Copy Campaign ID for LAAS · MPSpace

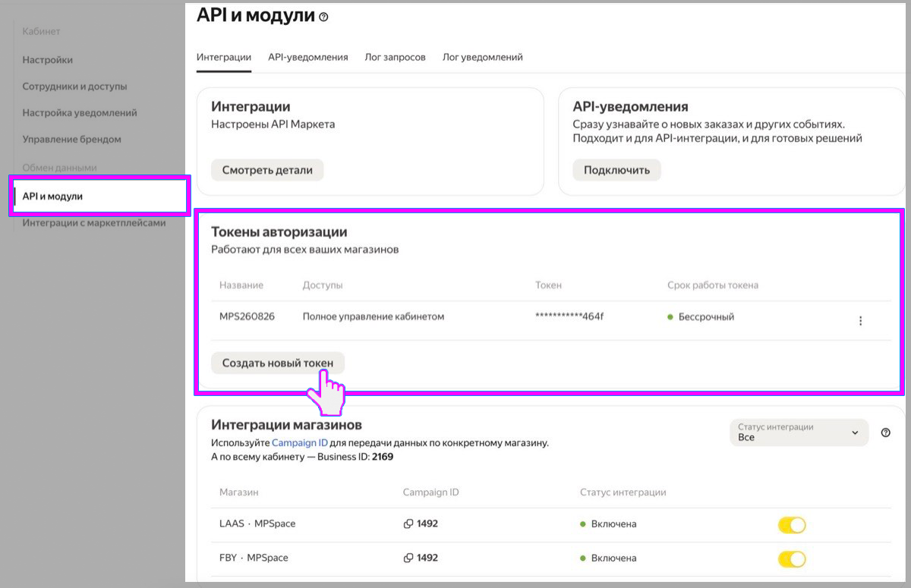[x=408, y=524]
